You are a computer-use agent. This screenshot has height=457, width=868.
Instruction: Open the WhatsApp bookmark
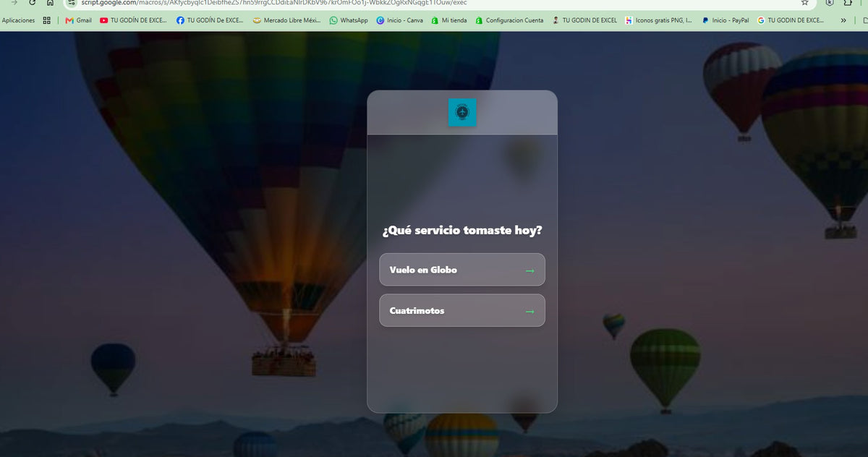[349, 20]
